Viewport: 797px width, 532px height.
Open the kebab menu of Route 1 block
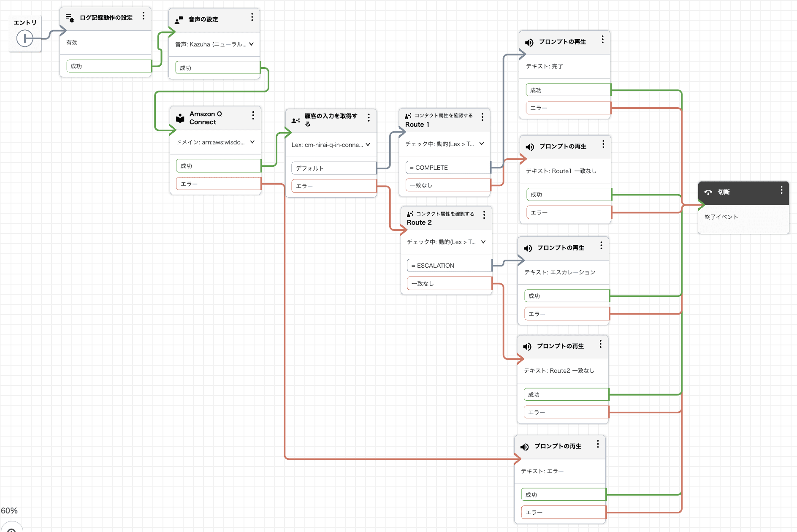(x=483, y=117)
